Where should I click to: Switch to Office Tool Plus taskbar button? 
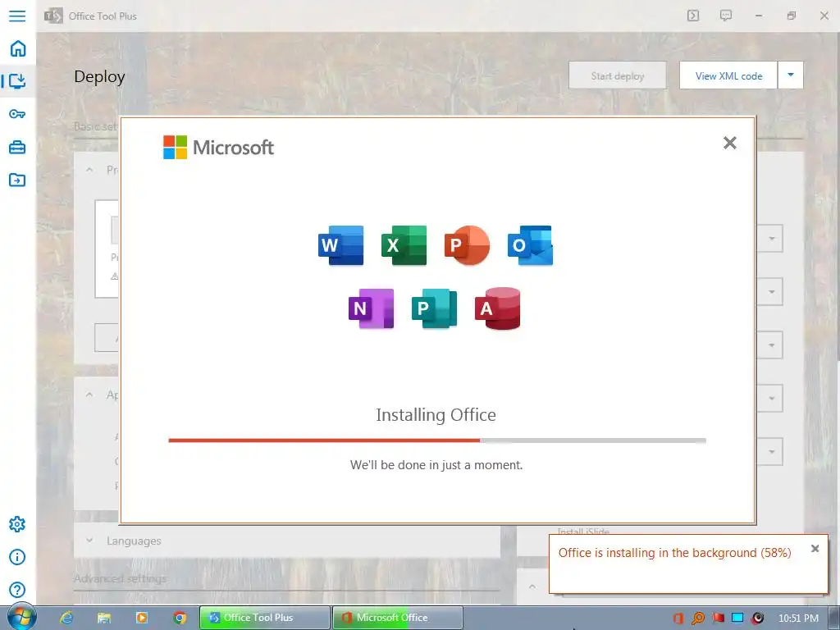point(265,618)
